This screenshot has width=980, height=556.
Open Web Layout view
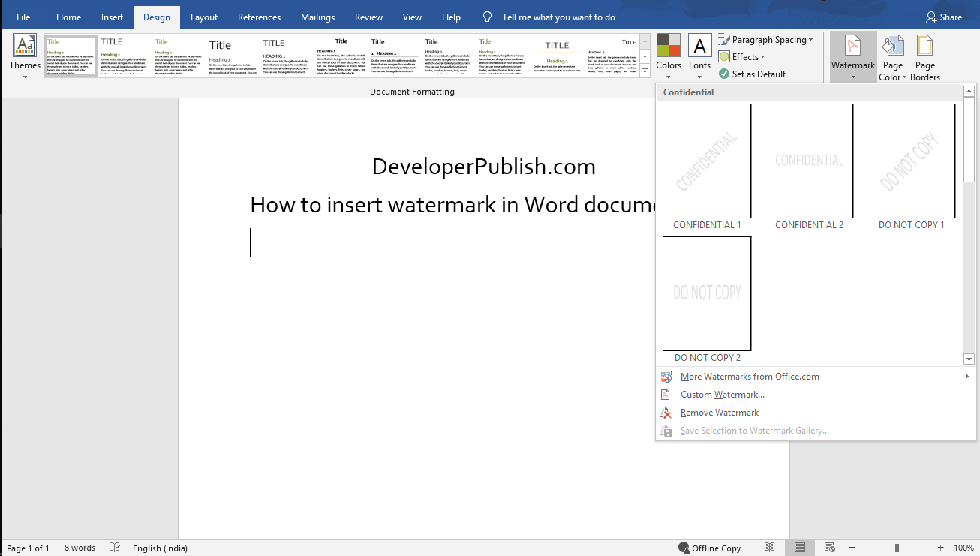coord(829,548)
